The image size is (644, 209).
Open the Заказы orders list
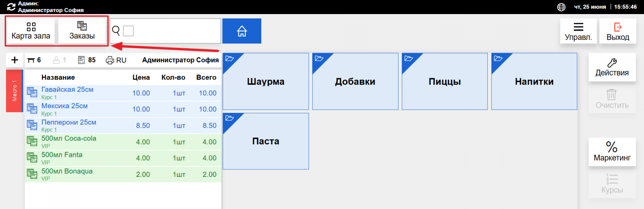(82, 31)
